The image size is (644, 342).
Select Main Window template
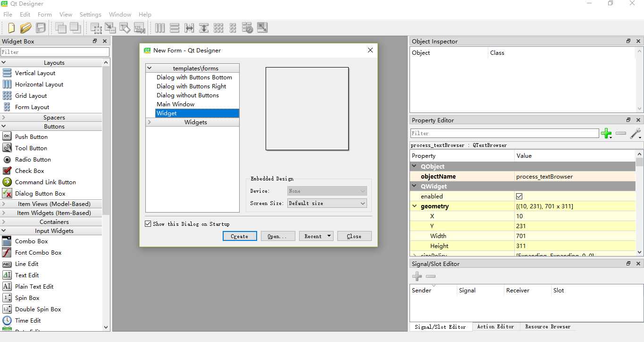tap(176, 104)
